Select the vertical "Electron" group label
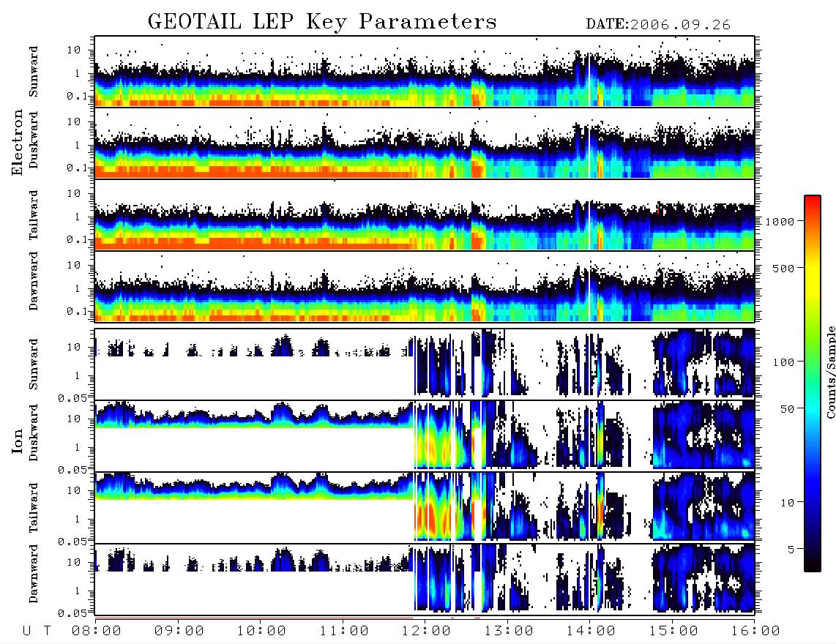836x644 pixels. click(x=17, y=142)
